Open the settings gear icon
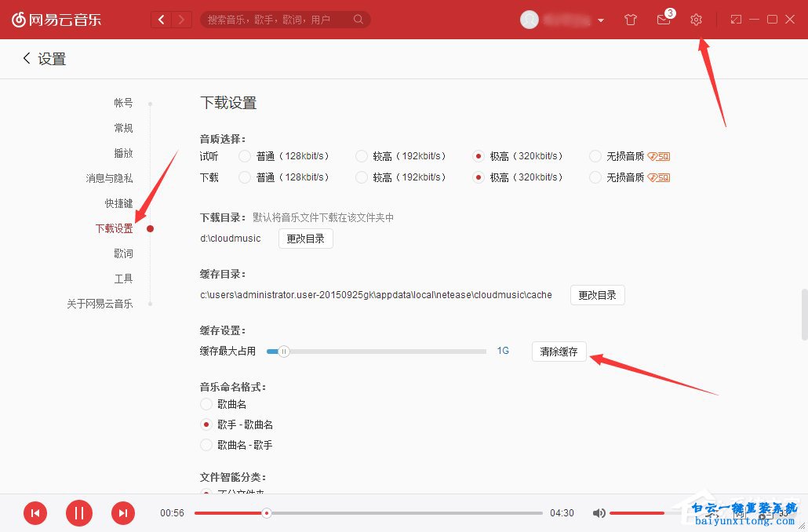This screenshot has height=532, width=808. click(x=696, y=19)
